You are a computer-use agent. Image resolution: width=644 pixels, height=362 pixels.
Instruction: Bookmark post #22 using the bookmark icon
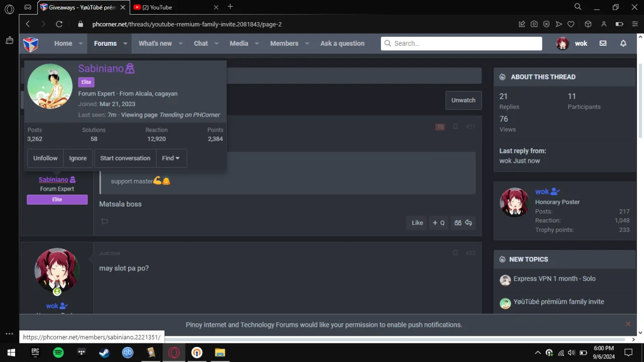pyautogui.click(x=455, y=253)
